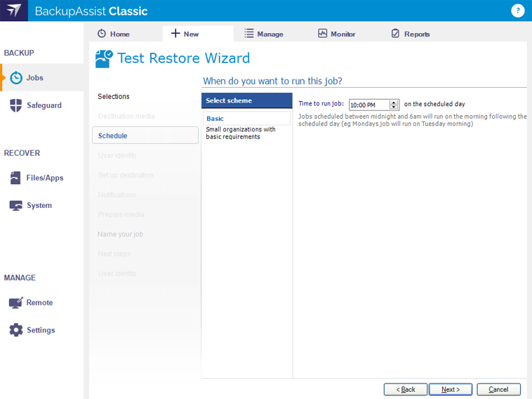Click the Jobs clock icon
Screen dimensions: 532x399
click(x=16, y=78)
